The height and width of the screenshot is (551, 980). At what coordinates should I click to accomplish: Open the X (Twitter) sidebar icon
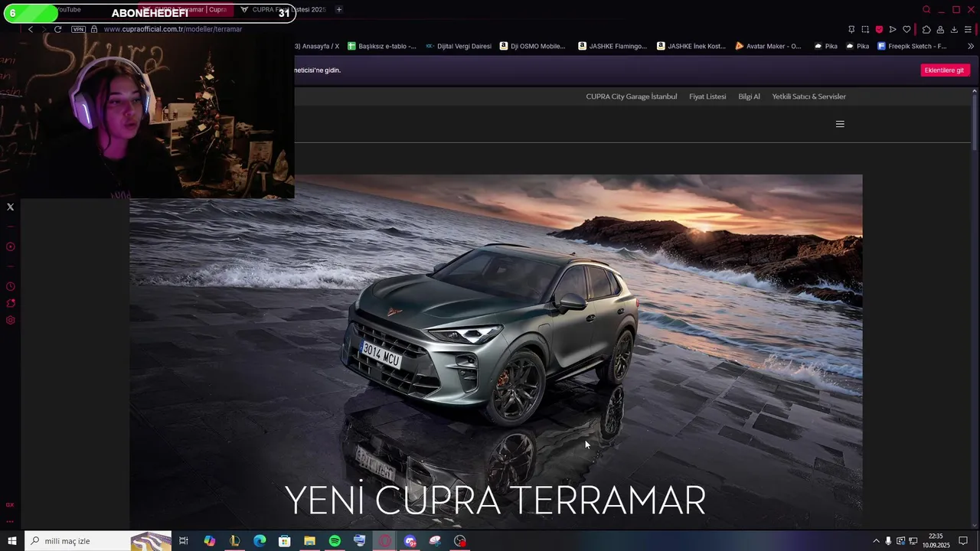(x=10, y=207)
